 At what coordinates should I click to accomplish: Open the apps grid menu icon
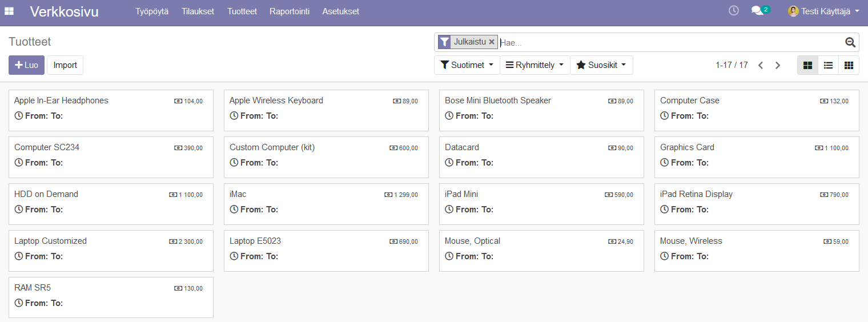point(9,11)
